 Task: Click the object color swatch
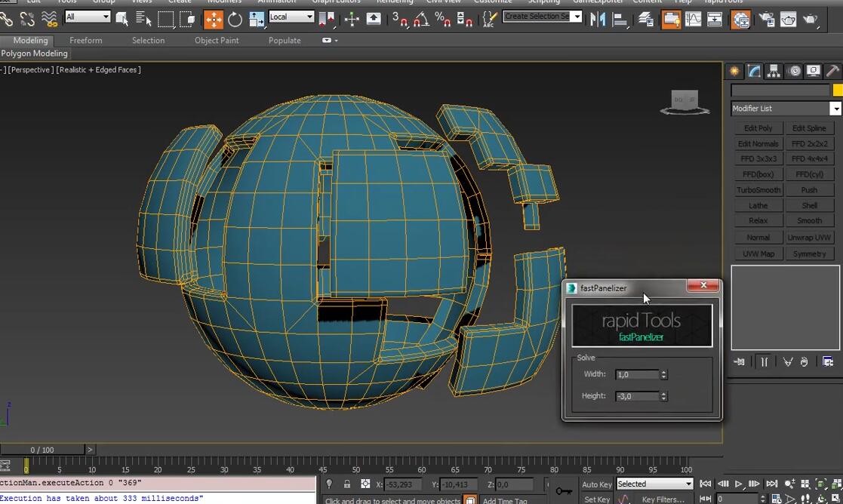(x=838, y=91)
